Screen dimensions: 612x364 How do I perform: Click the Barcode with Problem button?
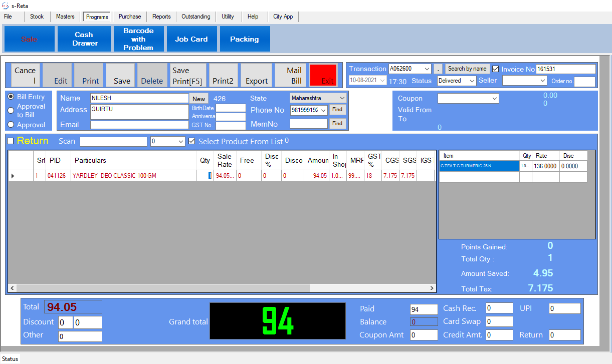click(138, 39)
